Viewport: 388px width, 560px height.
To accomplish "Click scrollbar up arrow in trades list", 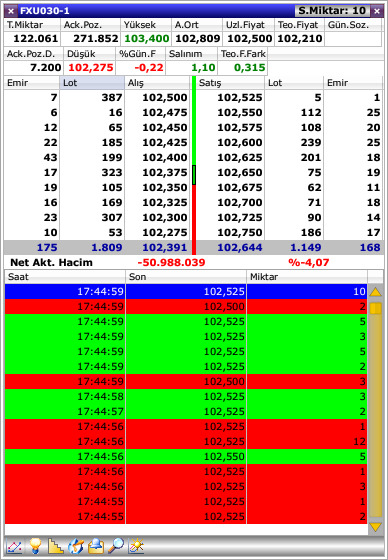I will point(375,292).
